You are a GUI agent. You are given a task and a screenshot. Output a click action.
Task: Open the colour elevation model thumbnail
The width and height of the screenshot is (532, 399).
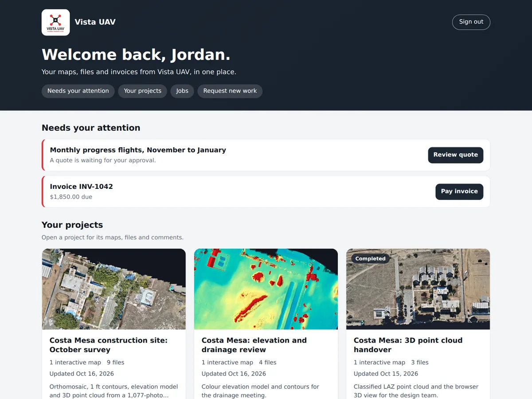point(266,289)
